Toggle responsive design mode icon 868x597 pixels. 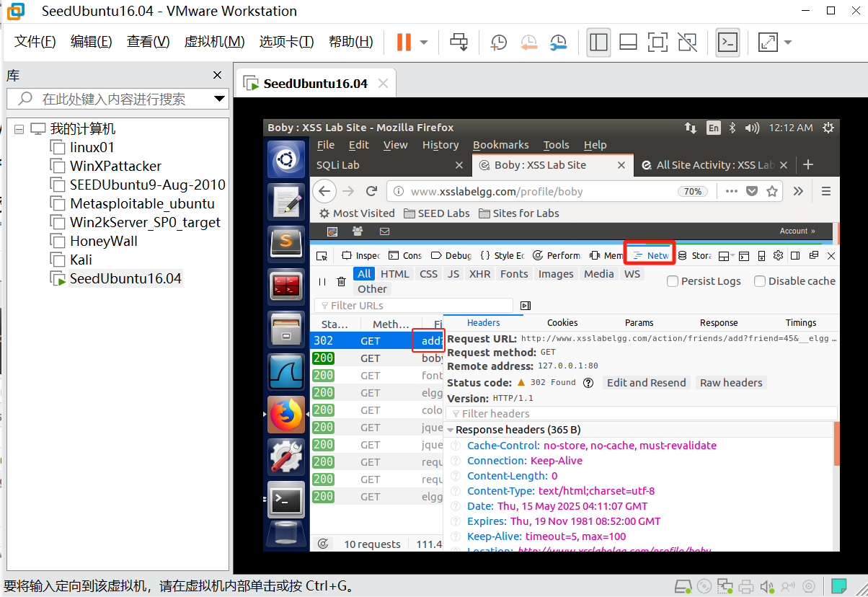(761, 255)
